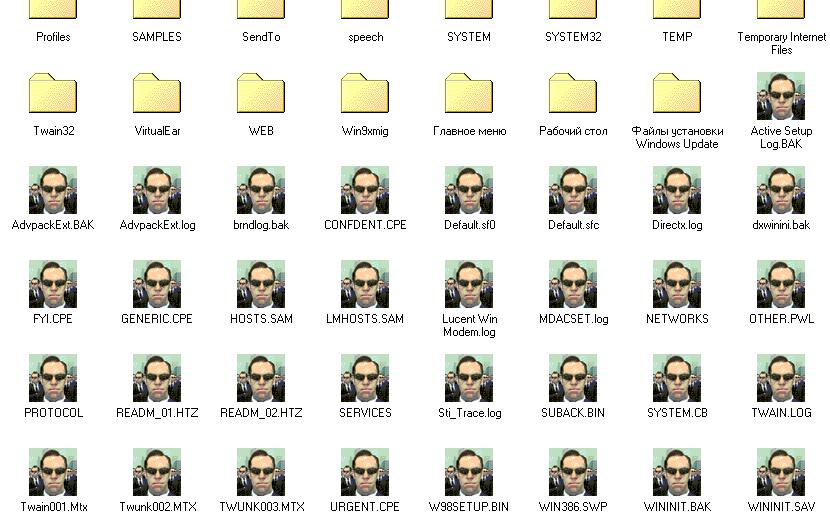Select AdvpackExt.log file icon

pyautogui.click(x=157, y=190)
